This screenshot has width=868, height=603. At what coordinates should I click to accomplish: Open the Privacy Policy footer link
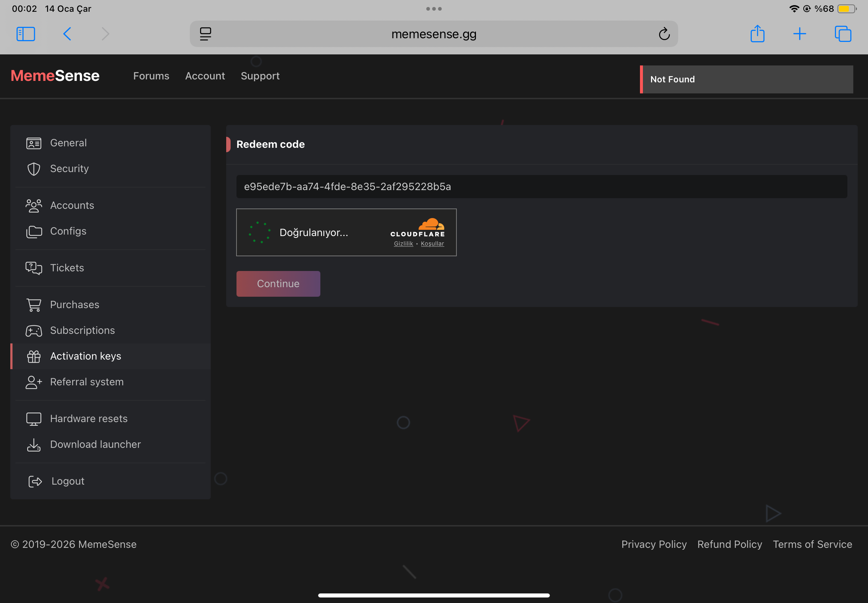654,544
